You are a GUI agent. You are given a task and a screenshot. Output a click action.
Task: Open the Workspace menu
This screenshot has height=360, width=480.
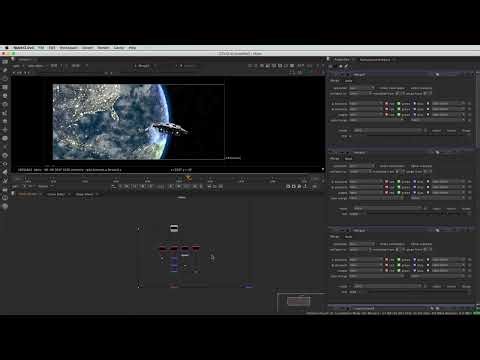(69, 48)
